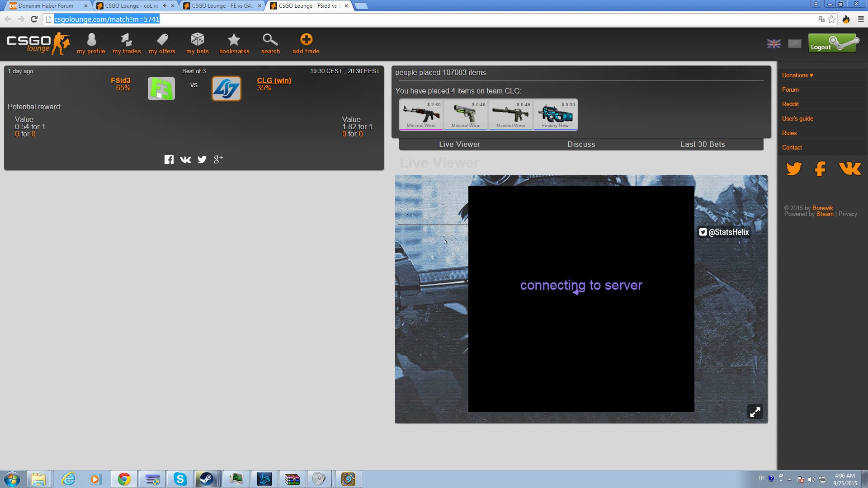
Task: Click the CSGO Lounge logo
Action: click(x=38, y=44)
